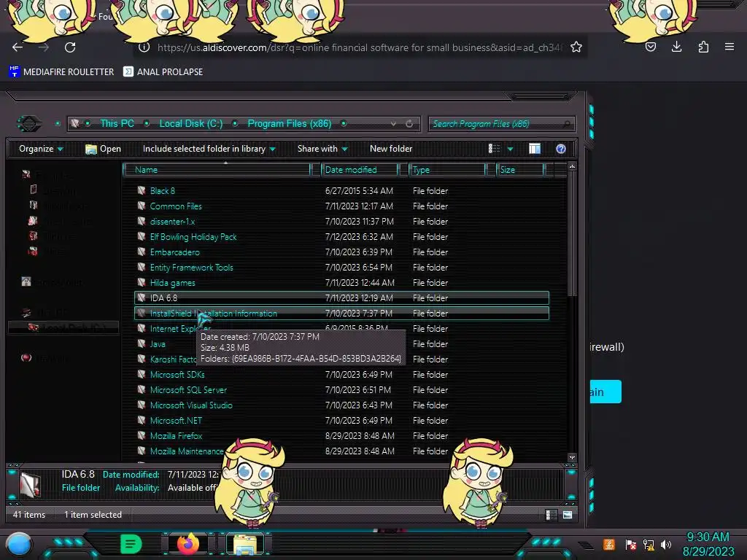
Task: Select Program Files (x86) breadcrumb
Action: point(289,123)
